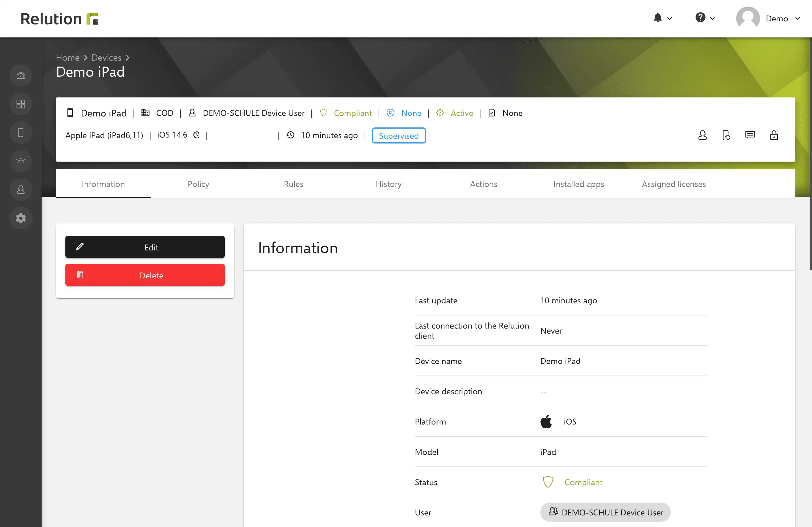Screen dimensions: 812x527
Task: Click the tablet icon beside Demo iPad
Action: point(70,113)
